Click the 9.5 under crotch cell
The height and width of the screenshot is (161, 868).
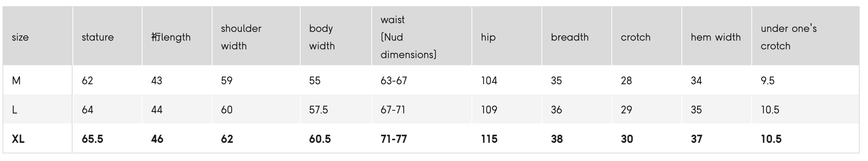pyautogui.click(x=768, y=80)
